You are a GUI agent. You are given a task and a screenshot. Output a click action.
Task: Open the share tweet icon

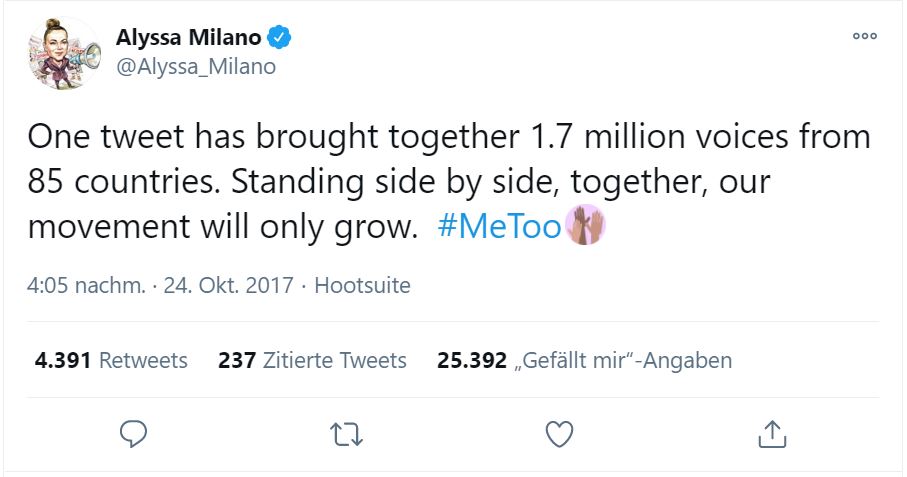pos(771,433)
